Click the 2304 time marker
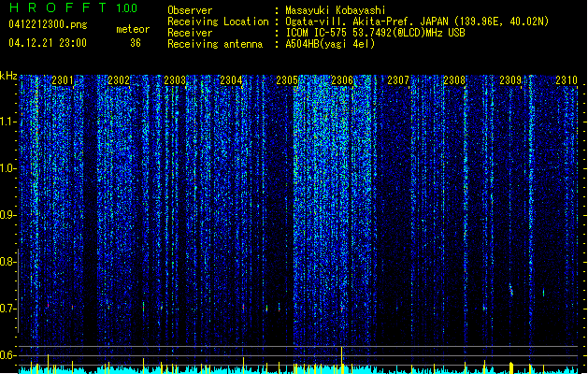Screen dimensions: 588x374 point(231,80)
